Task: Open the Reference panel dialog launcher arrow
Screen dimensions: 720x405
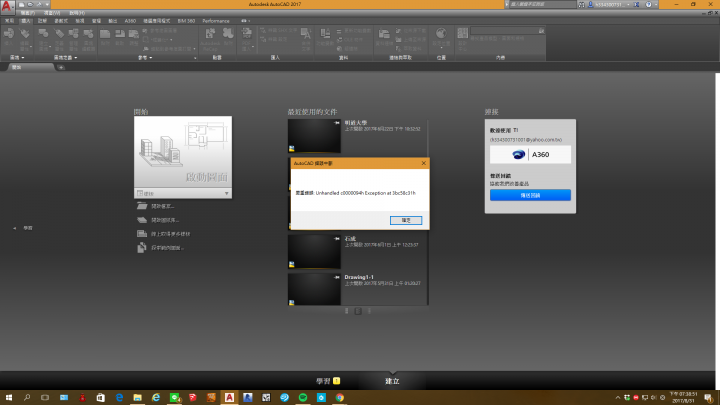Action: (195, 58)
